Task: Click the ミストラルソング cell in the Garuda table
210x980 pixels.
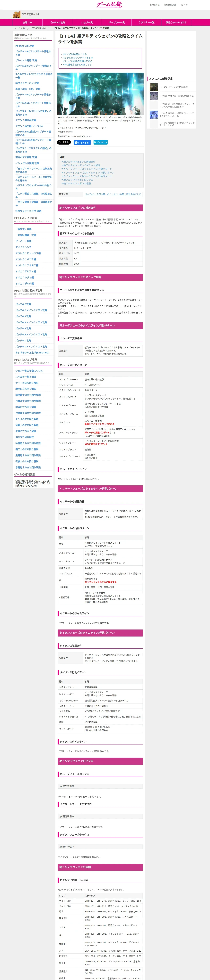Action: click(x=70, y=397)
